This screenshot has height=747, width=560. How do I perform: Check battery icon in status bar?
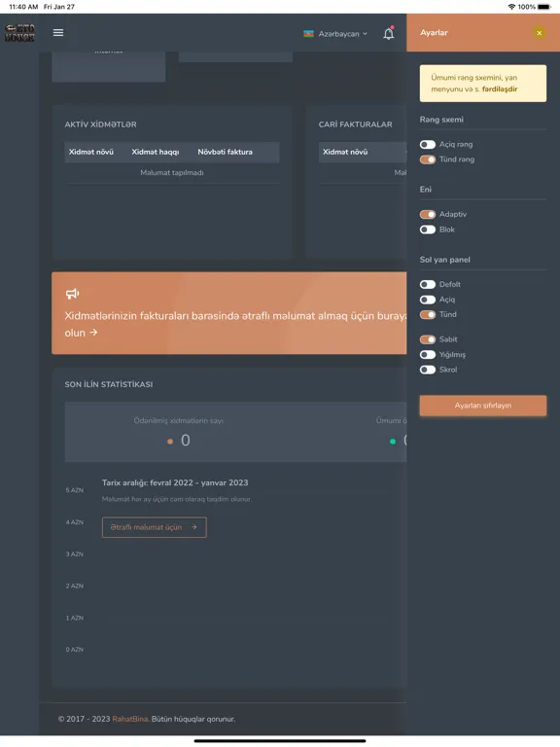point(543,7)
